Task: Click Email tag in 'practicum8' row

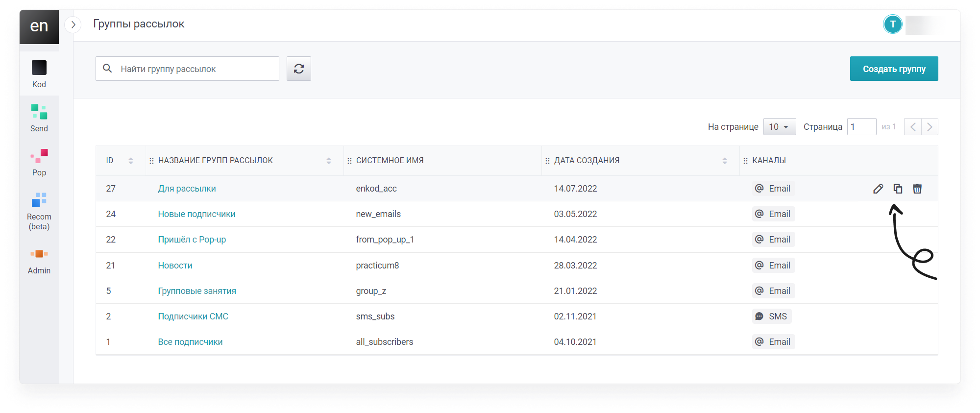Action: 773,266
